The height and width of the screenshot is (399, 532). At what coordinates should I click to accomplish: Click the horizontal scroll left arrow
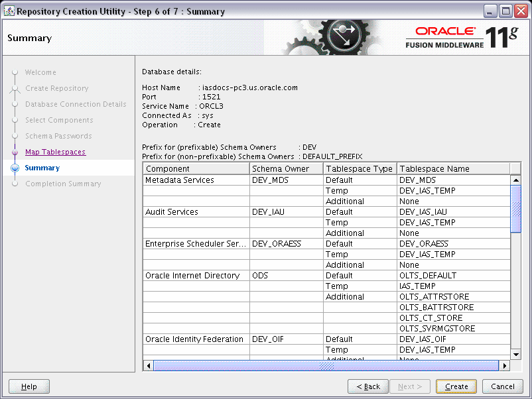pyautogui.click(x=149, y=366)
